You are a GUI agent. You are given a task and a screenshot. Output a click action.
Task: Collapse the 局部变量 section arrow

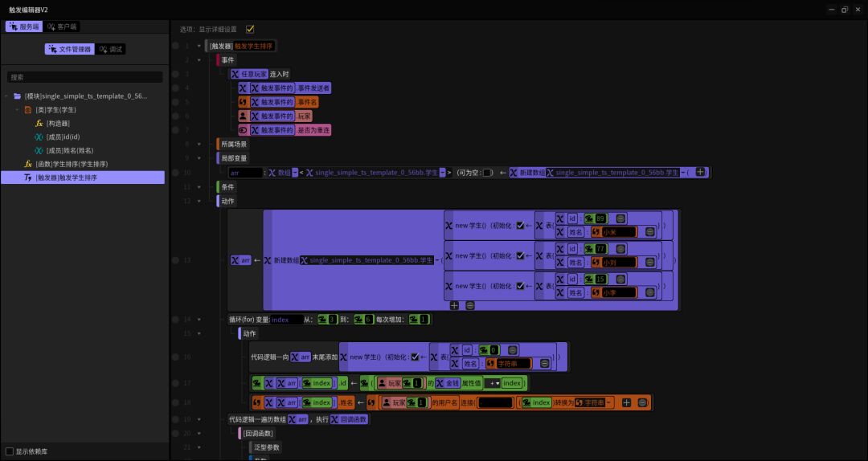pyautogui.click(x=199, y=158)
